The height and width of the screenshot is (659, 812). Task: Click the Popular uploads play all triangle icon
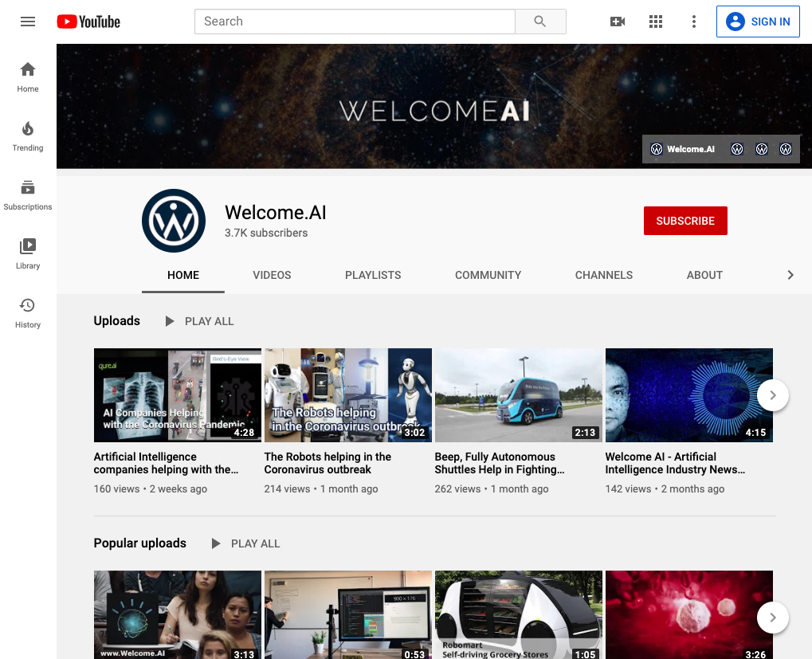tap(216, 543)
